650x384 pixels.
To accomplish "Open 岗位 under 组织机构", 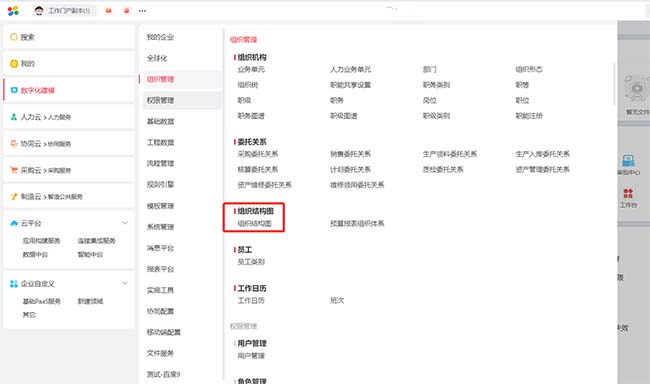I will (x=429, y=100).
